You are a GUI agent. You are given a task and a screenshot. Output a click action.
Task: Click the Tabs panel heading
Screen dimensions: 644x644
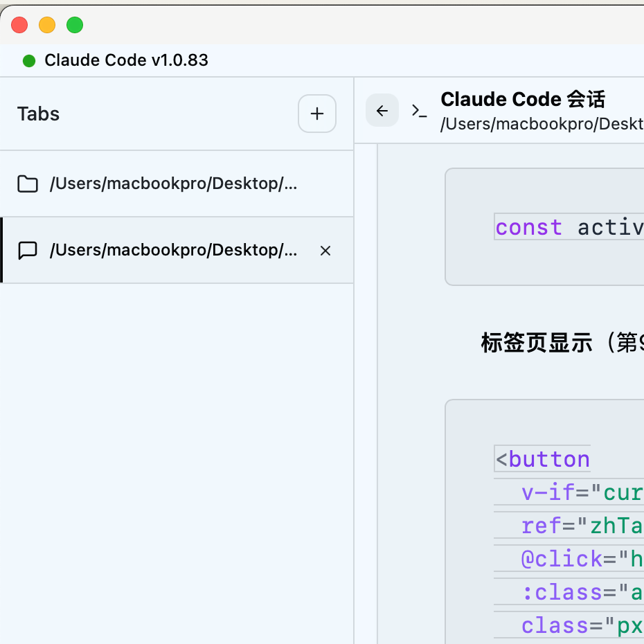[38, 114]
